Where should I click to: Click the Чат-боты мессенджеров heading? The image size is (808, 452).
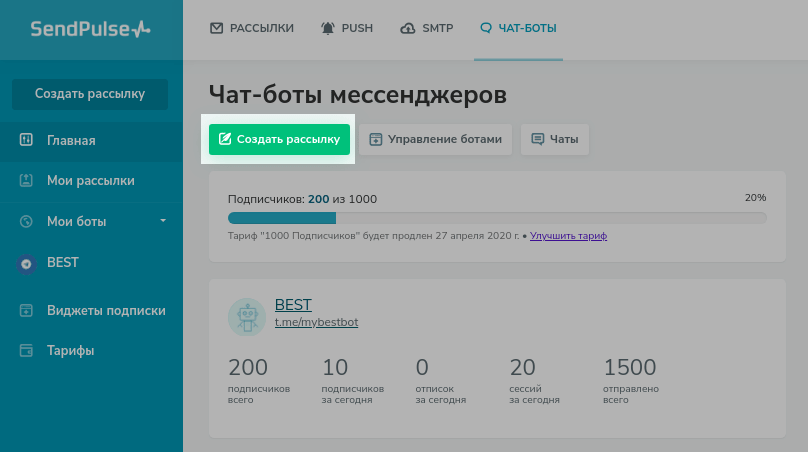pyautogui.click(x=358, y=95)
